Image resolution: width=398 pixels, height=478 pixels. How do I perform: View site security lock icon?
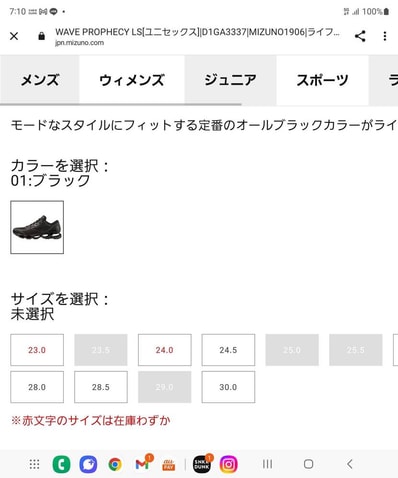point(41,36)
